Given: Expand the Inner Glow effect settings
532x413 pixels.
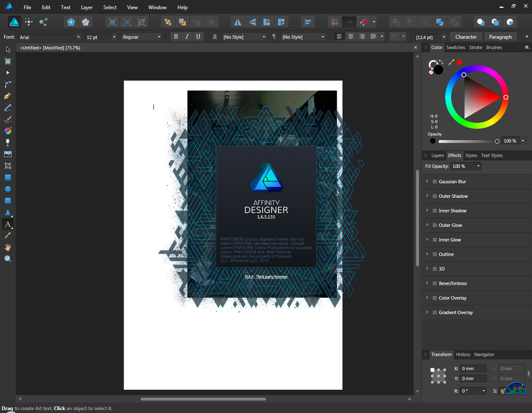Looking at the screenshot, I should [x=427, y=240].
